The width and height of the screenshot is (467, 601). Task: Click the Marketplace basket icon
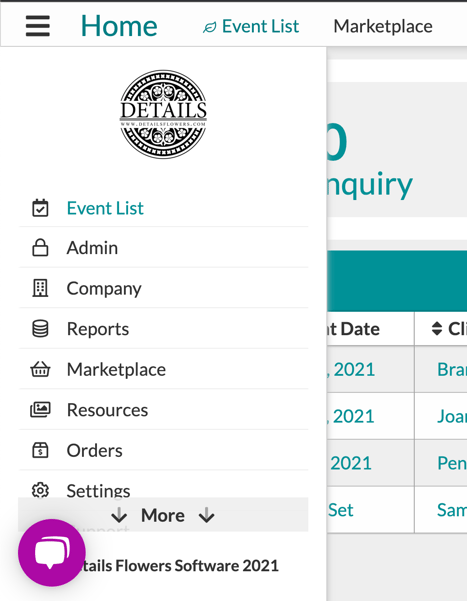40,369
